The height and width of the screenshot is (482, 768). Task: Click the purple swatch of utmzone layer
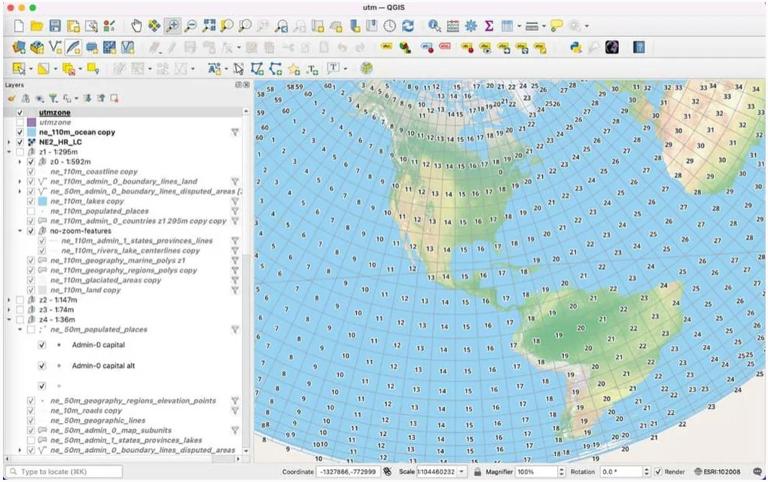31,122
